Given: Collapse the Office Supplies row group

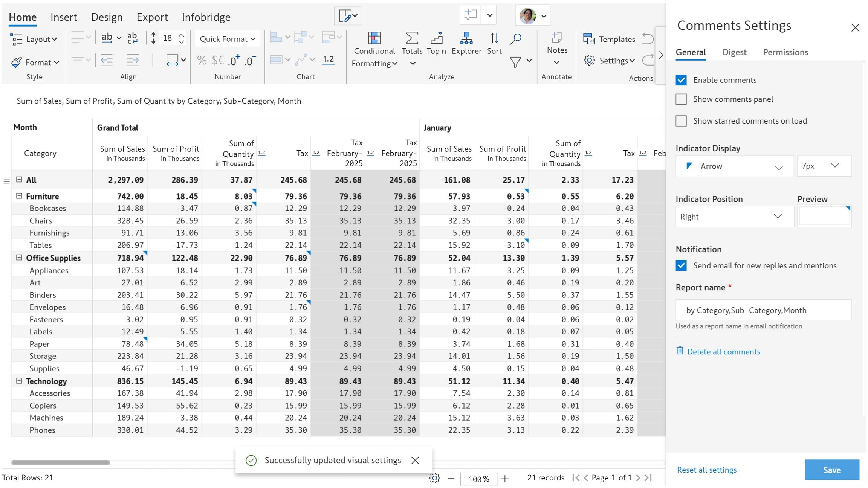Looking at the screenshot, I should click(x=19, y=258).
